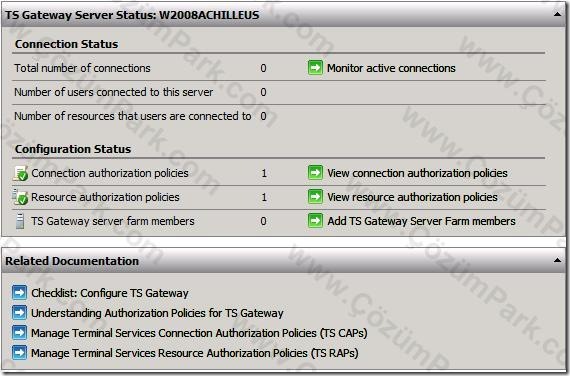The image size is (570, 376).
Task: Click the Resource authorization policies label
Action: 105,197
